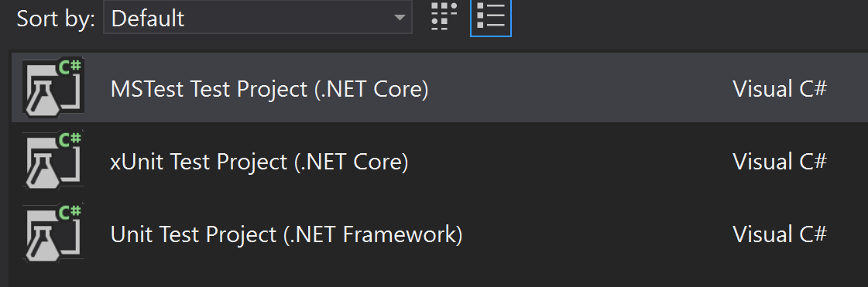Click the green C# badge on xUnit icon
The height and width of the screenshot is (287, 868).
70,141
